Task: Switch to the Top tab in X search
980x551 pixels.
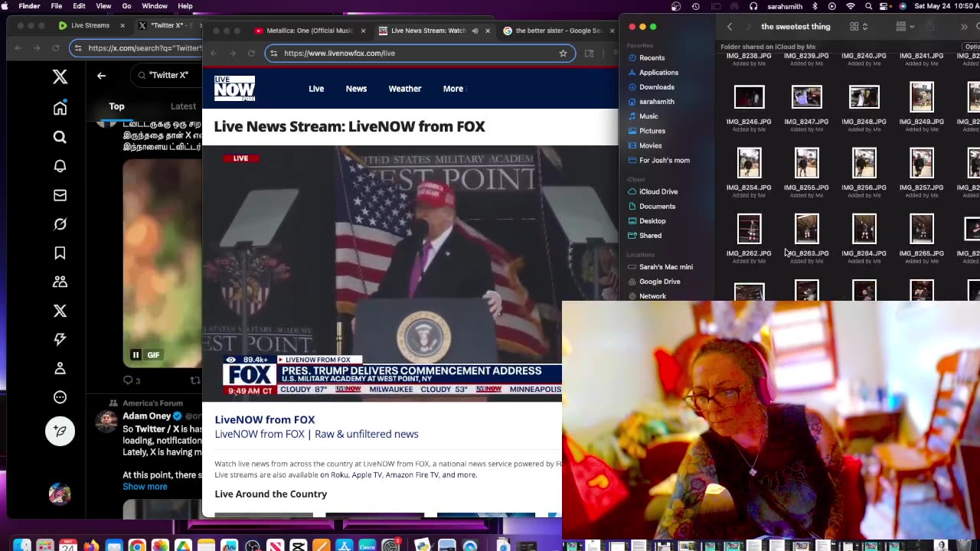Action: coord(116,106)
